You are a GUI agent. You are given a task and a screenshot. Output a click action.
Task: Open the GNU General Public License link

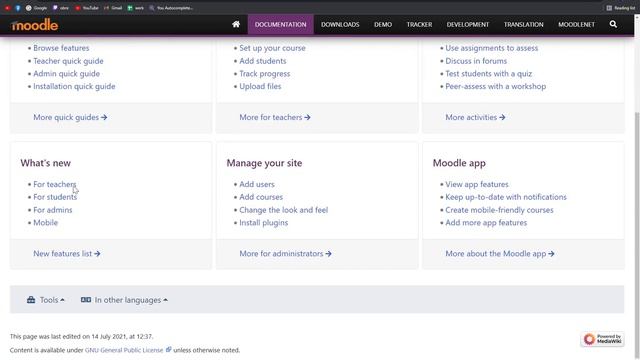click(124, 350)
